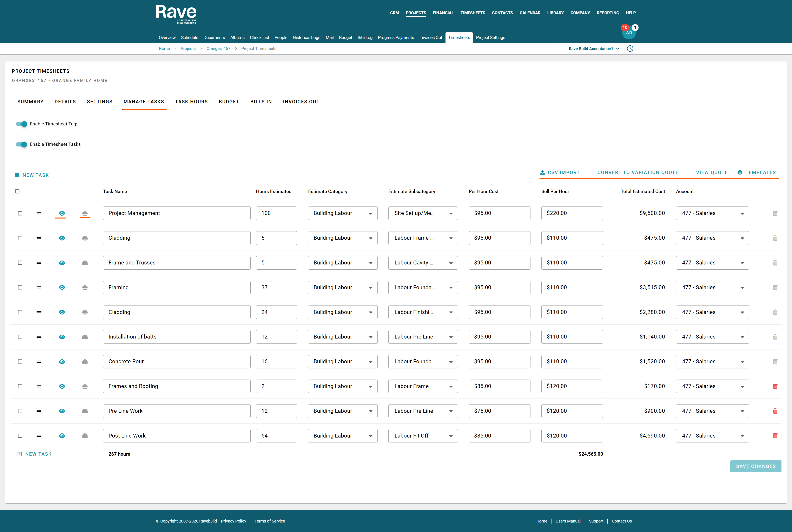
Task: Open Labour Finishi… subcategory dropdown
Action: pyautogui.click(x=423, y=312)
